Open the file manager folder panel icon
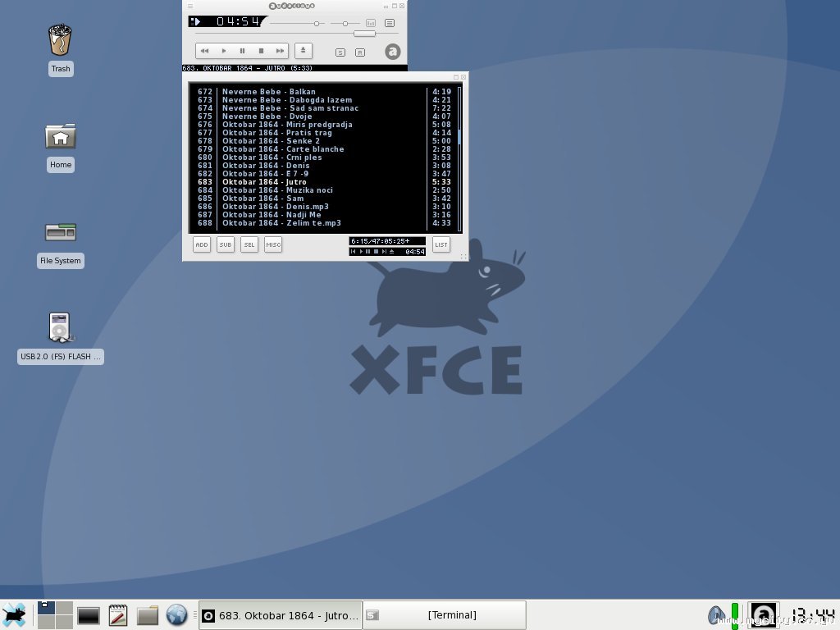The height and width of the screenshot is (630, 840). click(148, 615)
